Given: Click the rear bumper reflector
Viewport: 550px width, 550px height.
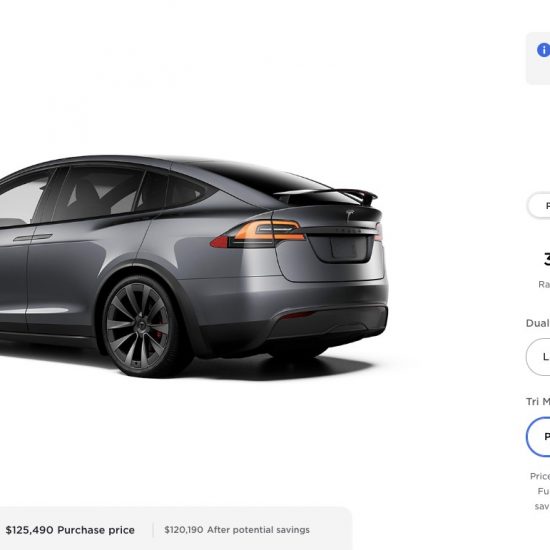Looking at the screenshot, I should [296, 315].
